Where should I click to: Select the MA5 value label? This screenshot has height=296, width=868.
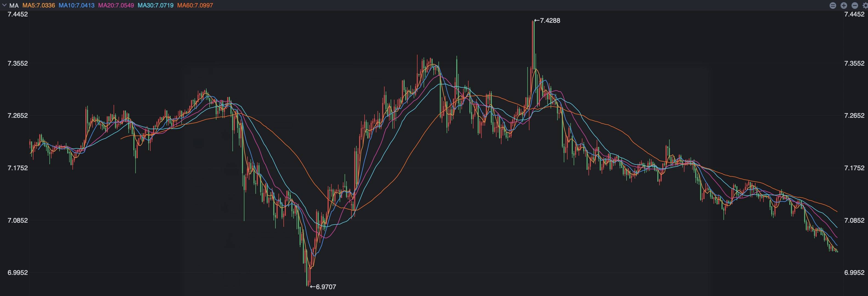(x=39, y=5)
